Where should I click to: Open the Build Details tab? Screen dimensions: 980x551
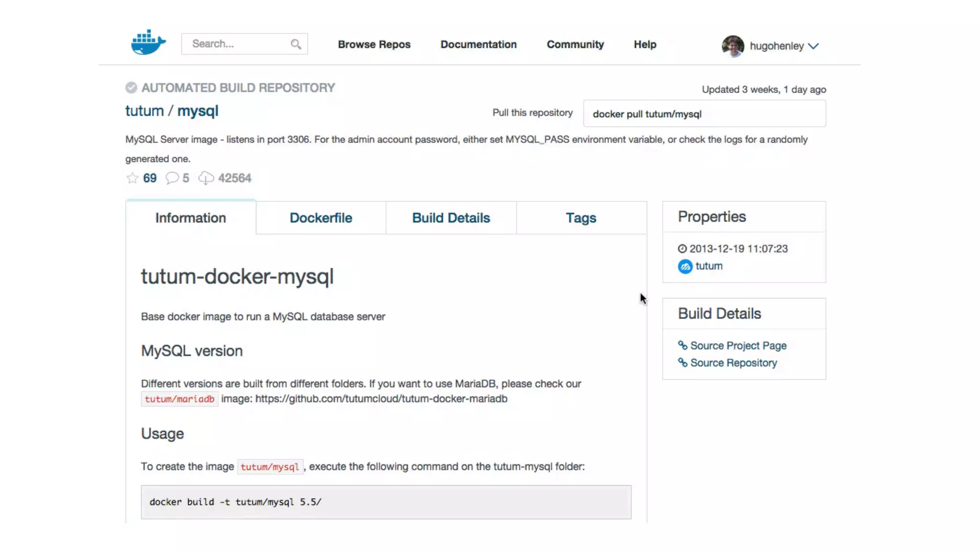point(451,218)
